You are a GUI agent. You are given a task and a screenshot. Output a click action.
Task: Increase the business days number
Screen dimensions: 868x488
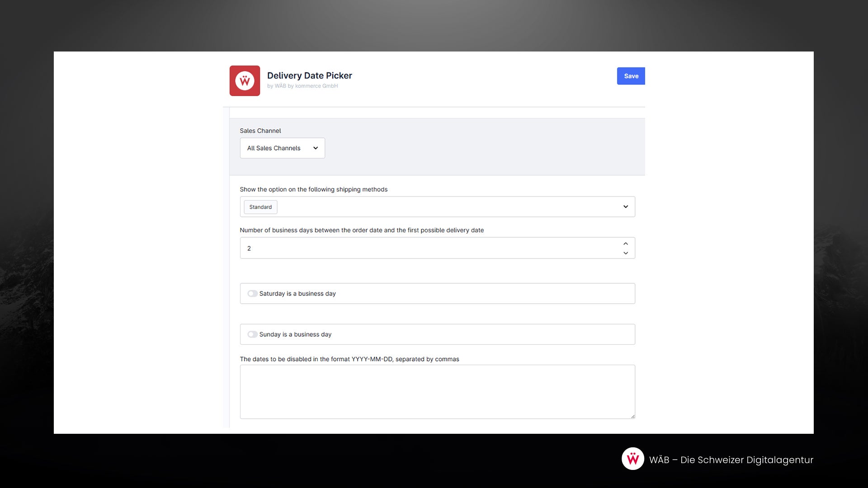pos(626,244)
